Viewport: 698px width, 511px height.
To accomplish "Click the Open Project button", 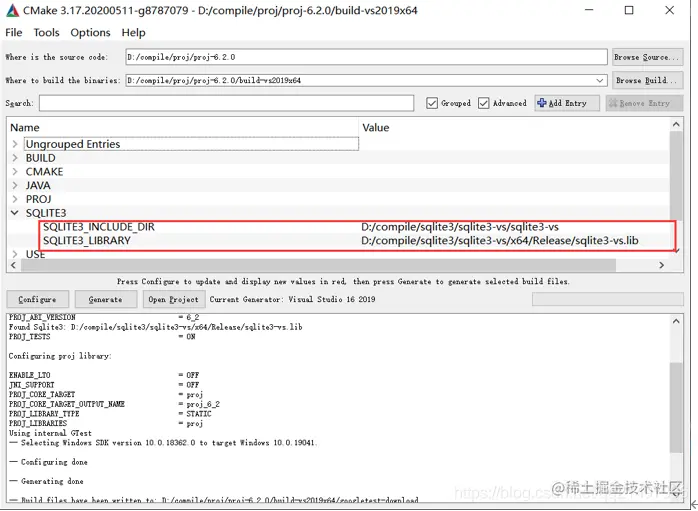I will pos(174,300).
